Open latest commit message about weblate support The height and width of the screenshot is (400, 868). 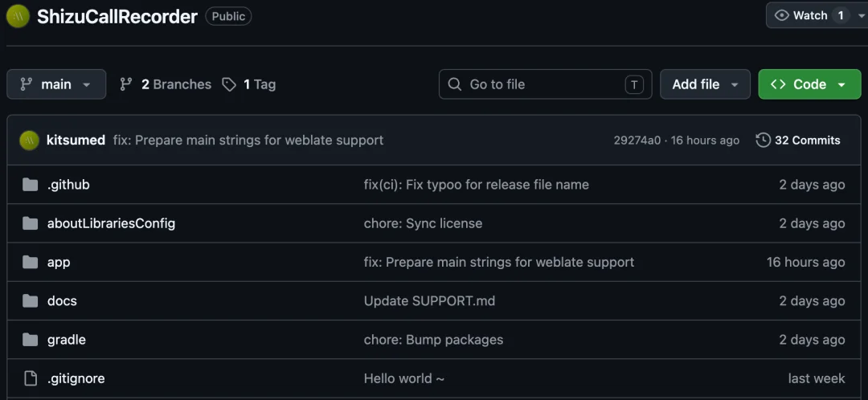pyautogui.click(x=248, y=141)
